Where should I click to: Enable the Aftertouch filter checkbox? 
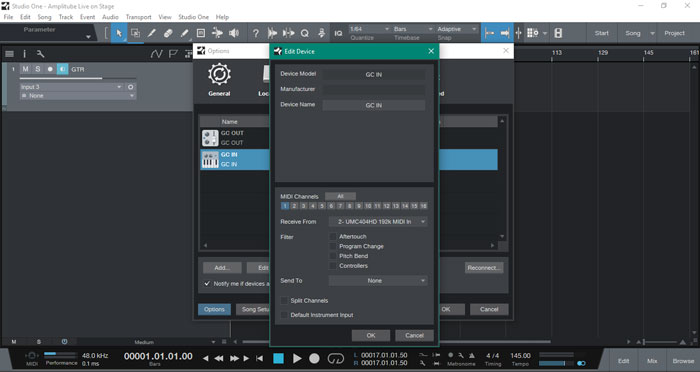point(333,236)
